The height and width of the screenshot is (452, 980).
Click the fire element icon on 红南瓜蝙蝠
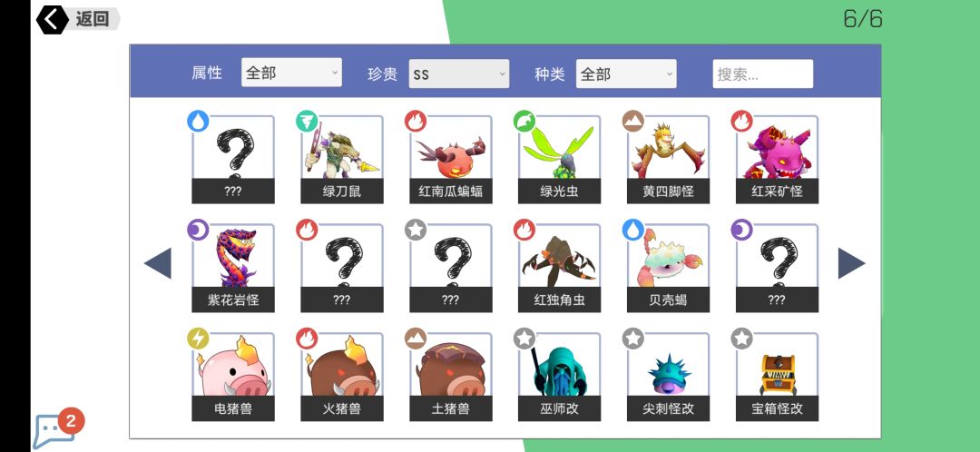[416, 121]
